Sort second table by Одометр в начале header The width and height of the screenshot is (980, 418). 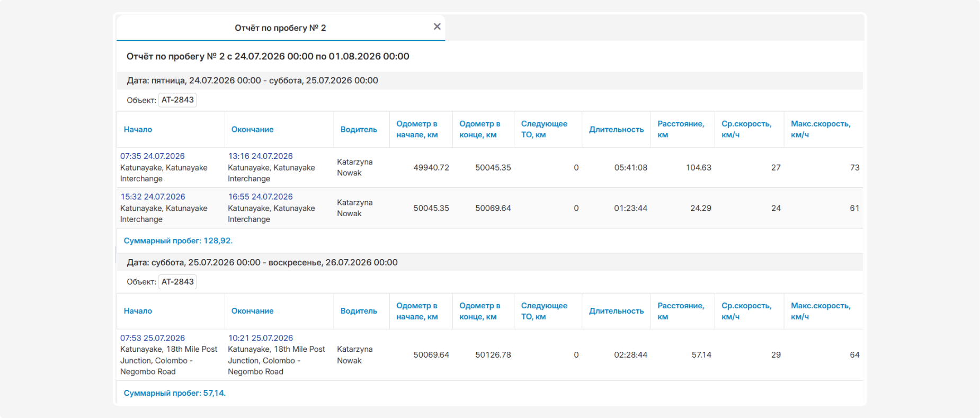[417, 311]
